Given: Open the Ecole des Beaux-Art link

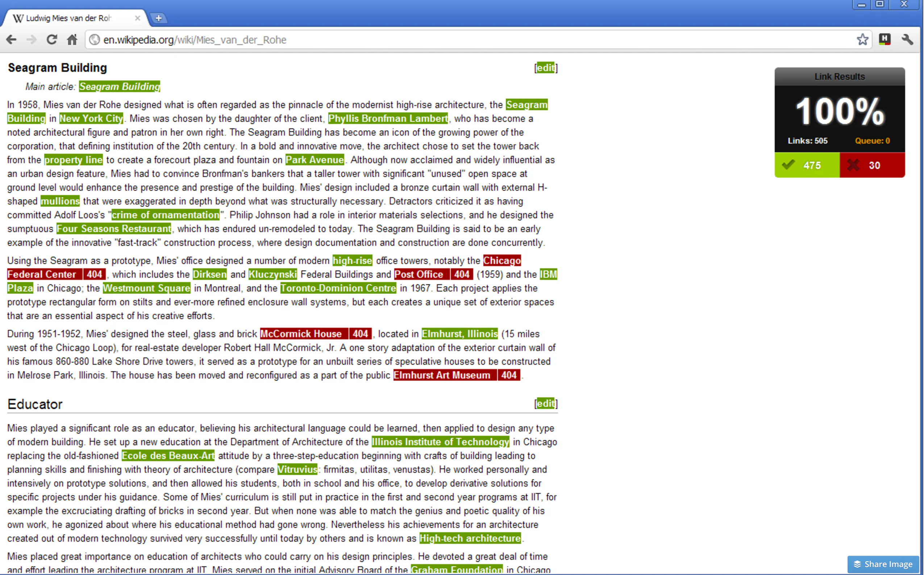Looking at the screenshot, I should [168, 456].
